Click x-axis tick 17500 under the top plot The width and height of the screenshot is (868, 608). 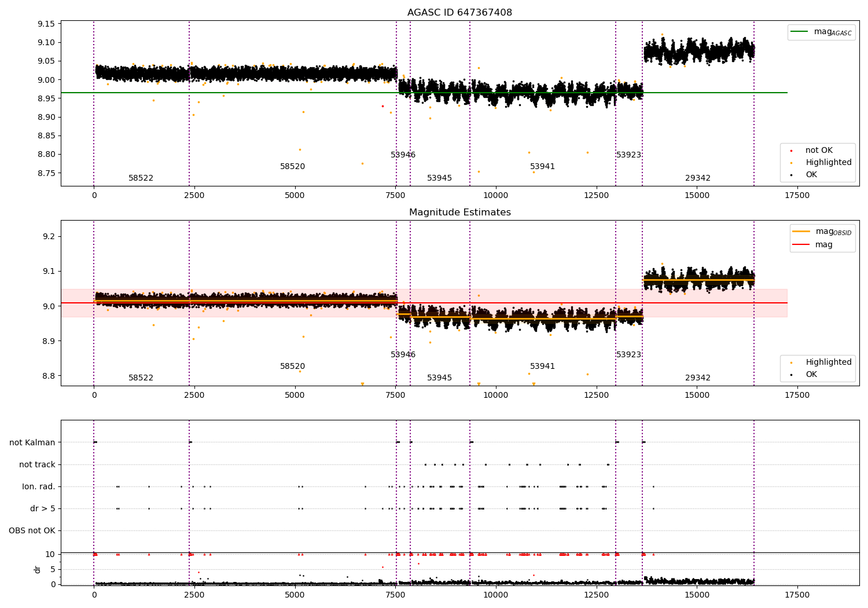tap(797, 196)
